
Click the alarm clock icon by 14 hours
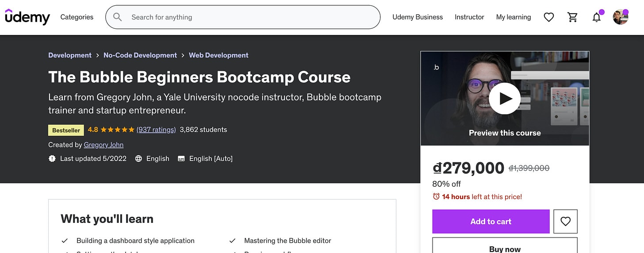(436, 196)
